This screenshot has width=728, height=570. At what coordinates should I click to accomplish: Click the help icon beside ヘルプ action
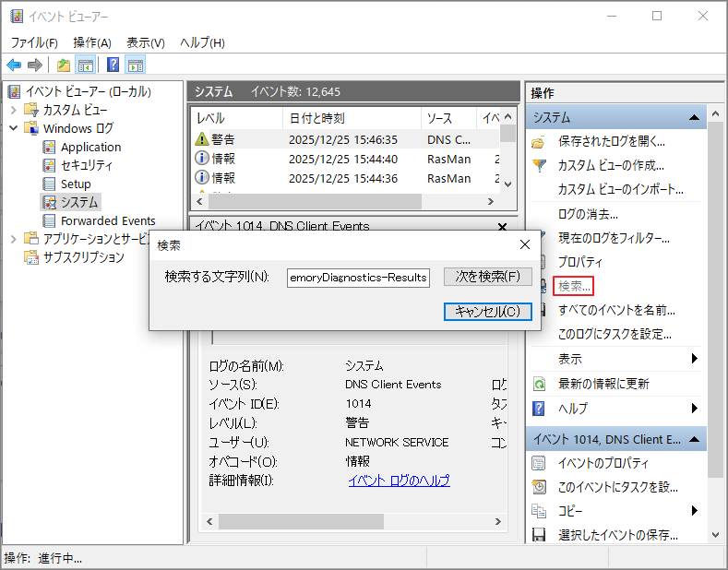coord(539,409)
